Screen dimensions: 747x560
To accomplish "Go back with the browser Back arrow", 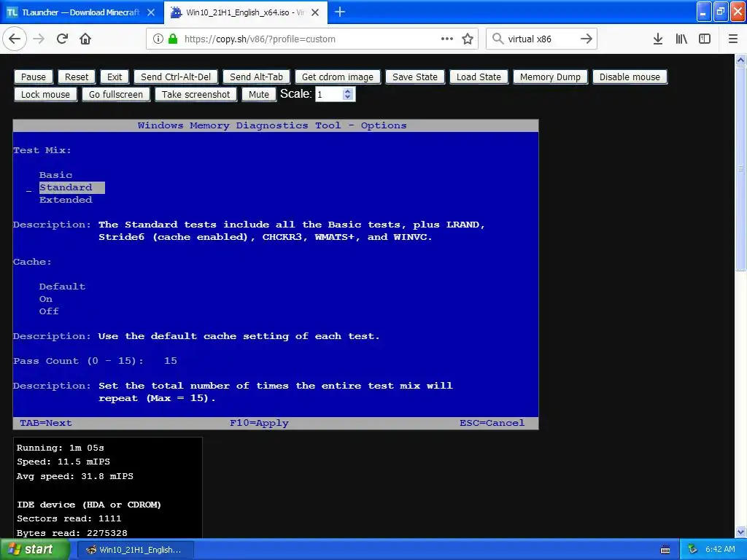I will click(x=15, y=39).
